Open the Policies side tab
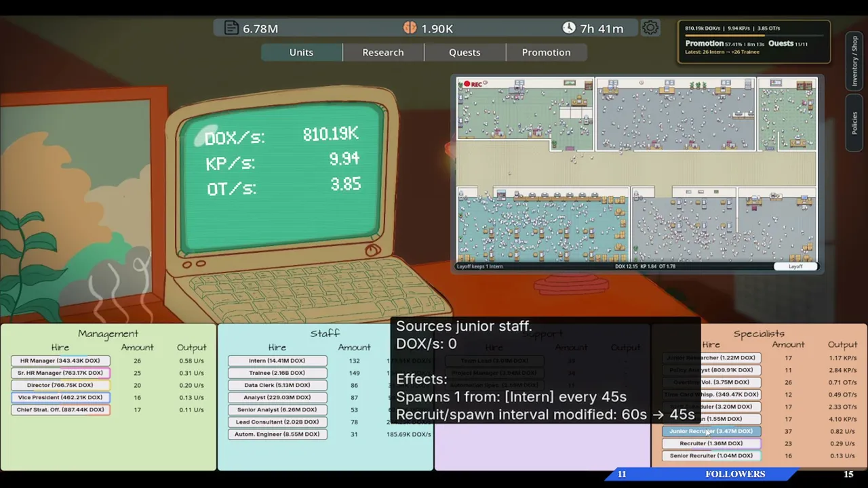The height and width of the screenshot is (488, 868). click(x=854, y=123)
